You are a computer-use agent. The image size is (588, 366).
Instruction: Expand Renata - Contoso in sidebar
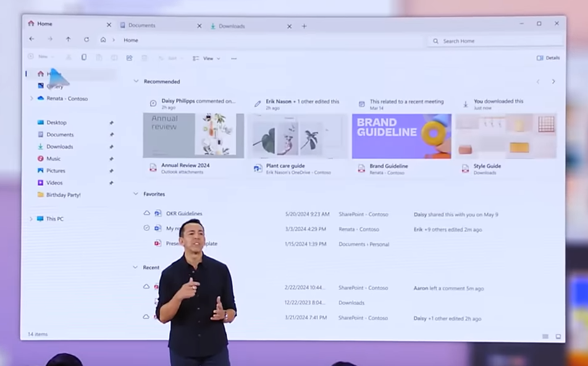31,98
